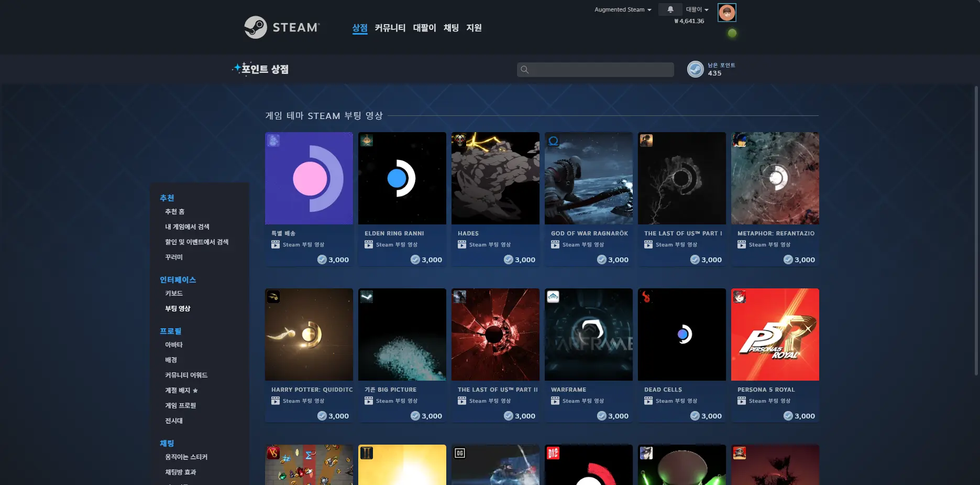Select 부팅 영상 in the sidebar
The height and width of the screenshot is (485, 980).
coord(178,308)
